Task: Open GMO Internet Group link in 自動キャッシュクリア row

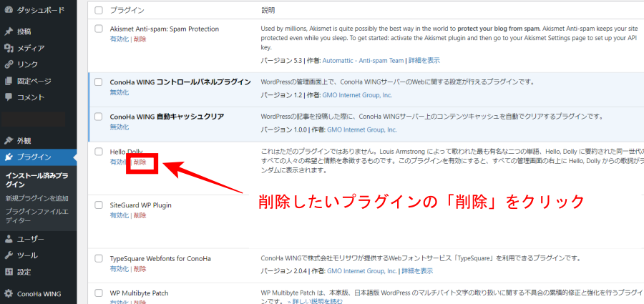Action: (362, 129)
